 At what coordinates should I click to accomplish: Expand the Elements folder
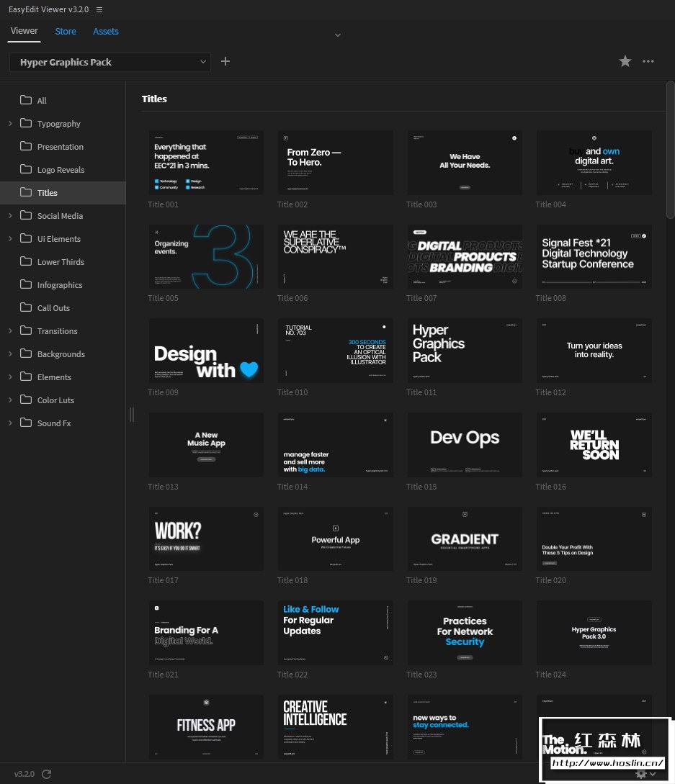click(10, 377)
